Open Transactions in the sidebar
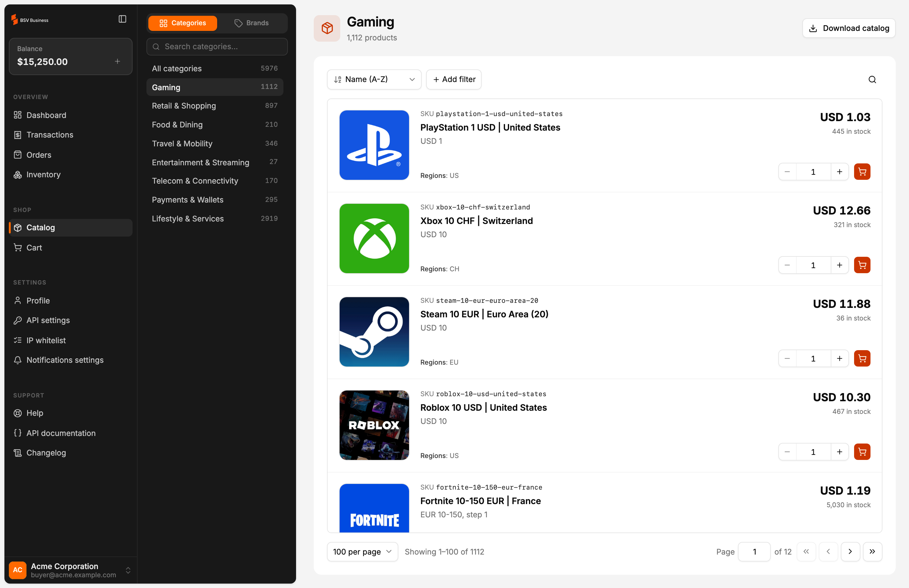Screen dimensions: 909x588 [x=70, y=135]
